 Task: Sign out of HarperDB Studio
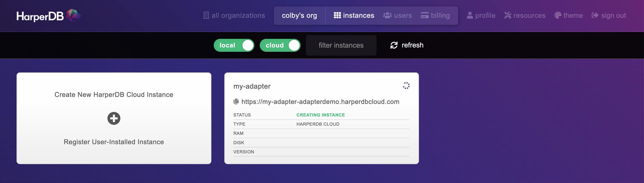coord(609,15)
